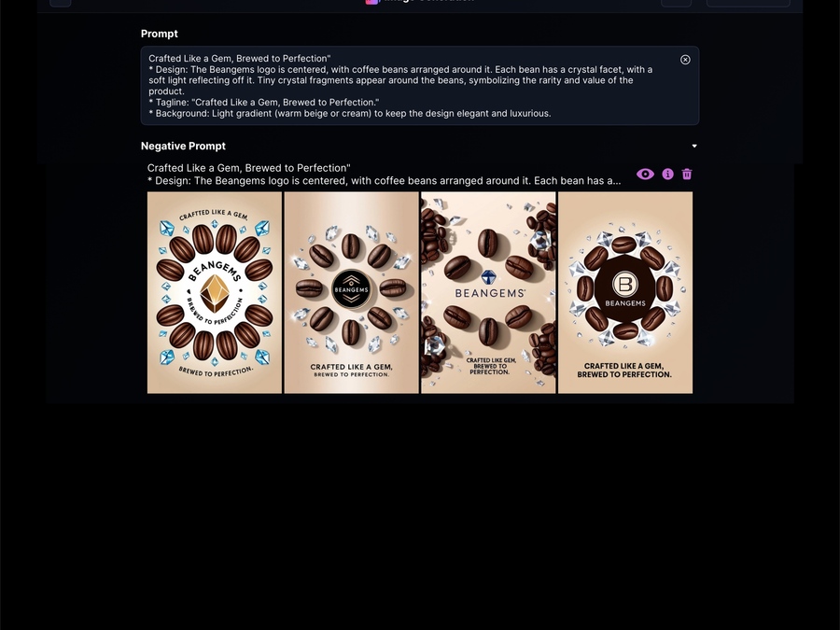This screenshot has width=840, height=630.
Task: Focus the Prompt text box
Action: click(x=420, y=86)
